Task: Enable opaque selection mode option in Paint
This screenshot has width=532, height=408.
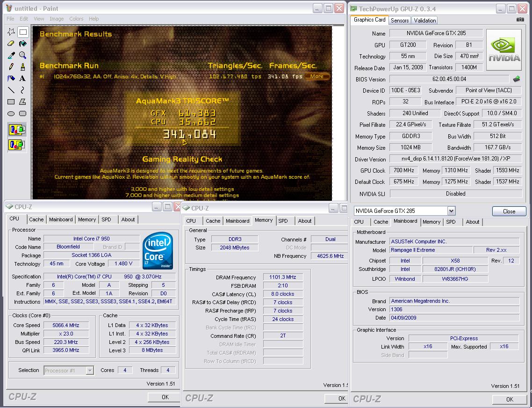Action: [x=17, y=130]
